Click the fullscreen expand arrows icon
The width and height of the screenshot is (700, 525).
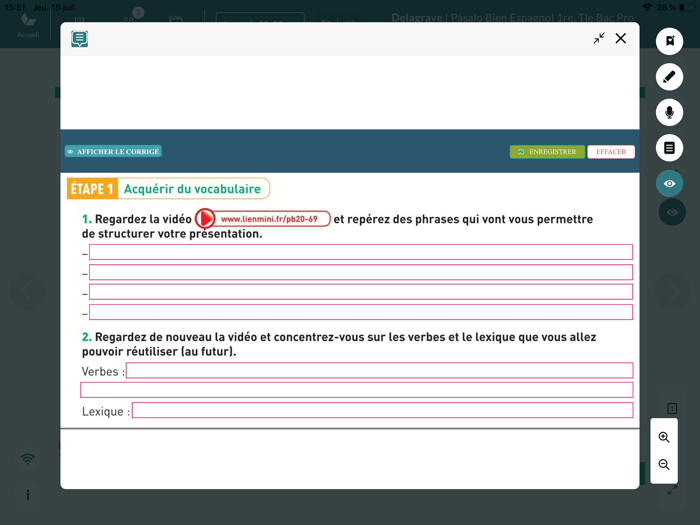[672, 490]
